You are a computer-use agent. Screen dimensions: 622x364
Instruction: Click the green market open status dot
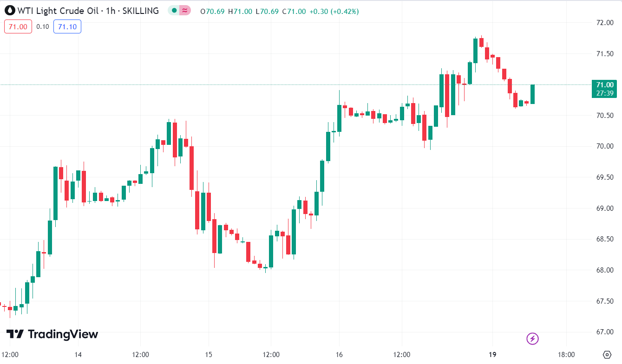[x=174, y=11]
